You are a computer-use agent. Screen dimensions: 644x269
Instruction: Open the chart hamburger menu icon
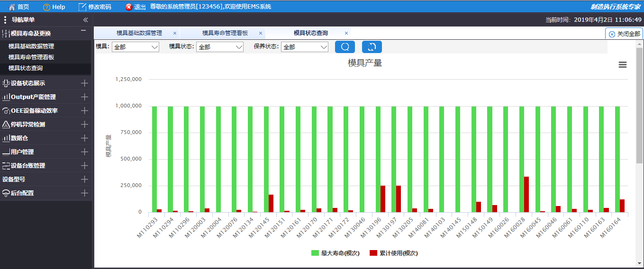click(x=623, y=65)
